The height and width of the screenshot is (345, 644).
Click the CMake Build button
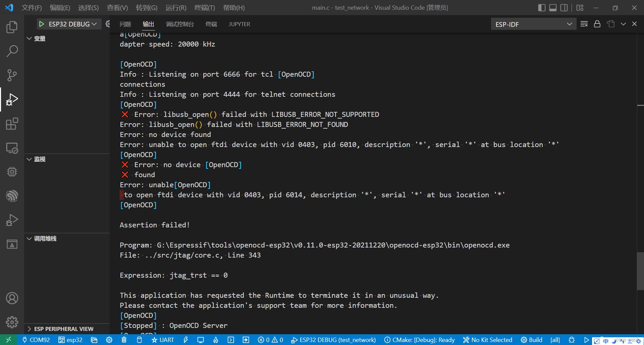coord(531,340)
